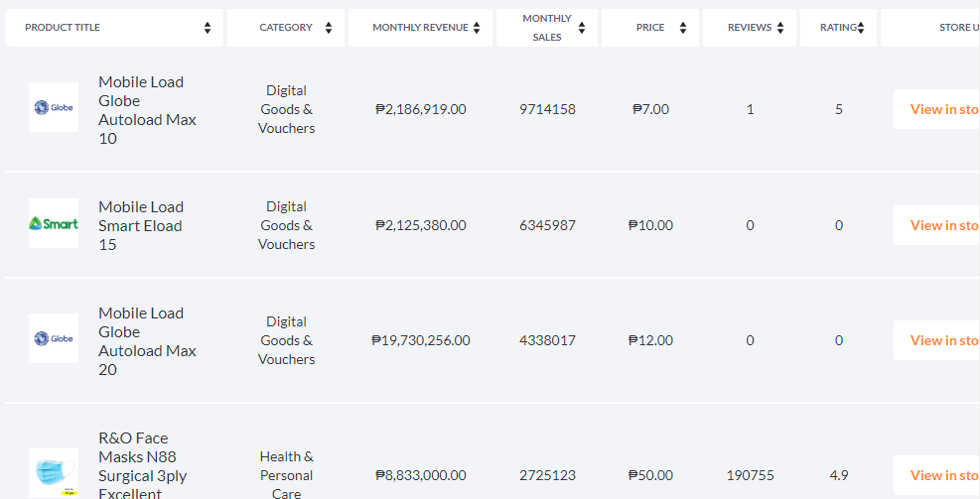Click price ₱50.00
This screenshot has width=980, height=499.
pos(650,475)
